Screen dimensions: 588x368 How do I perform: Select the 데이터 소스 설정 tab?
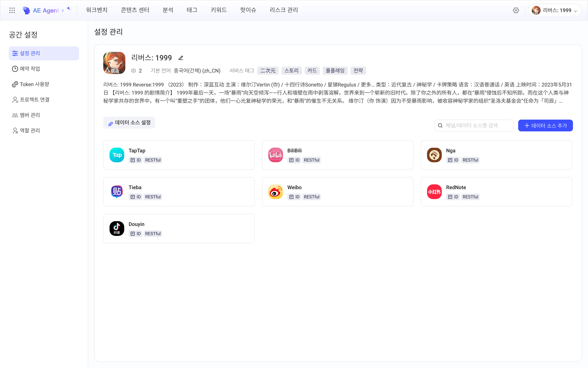pyautogui.click(x=129, y=122)
